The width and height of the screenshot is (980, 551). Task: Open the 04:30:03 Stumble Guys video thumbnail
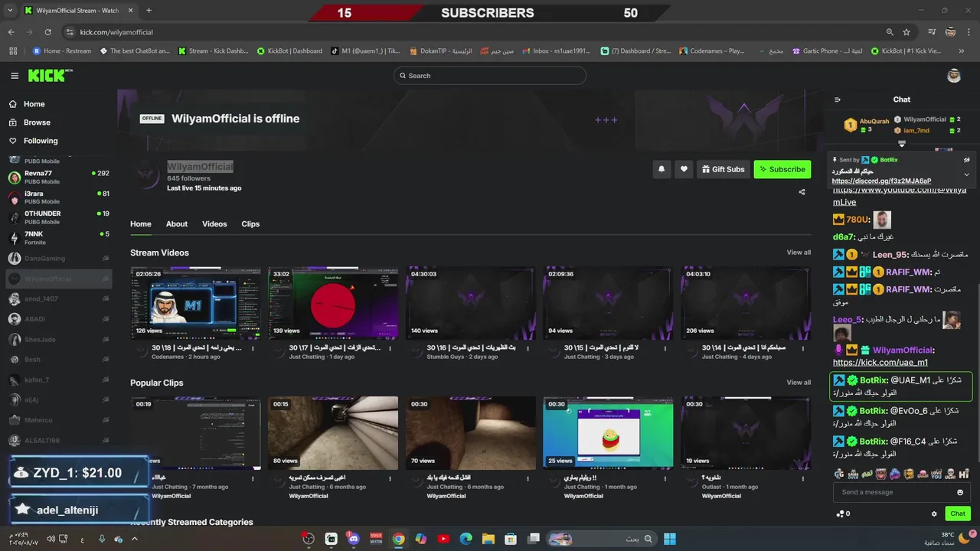coord(471,303)
